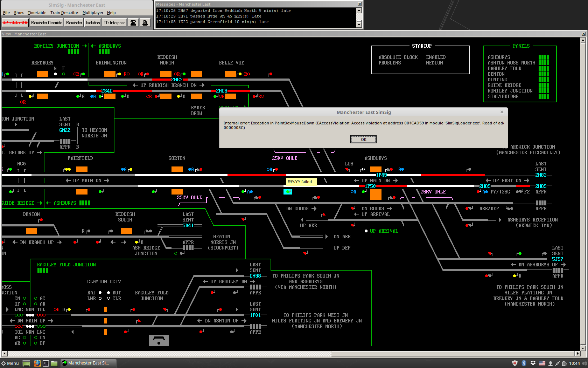Toggle Clayton CCTV AUT indicator
The width and height of the screenshot is (588, 368).
pyautogui.click(x=108, y=293)
